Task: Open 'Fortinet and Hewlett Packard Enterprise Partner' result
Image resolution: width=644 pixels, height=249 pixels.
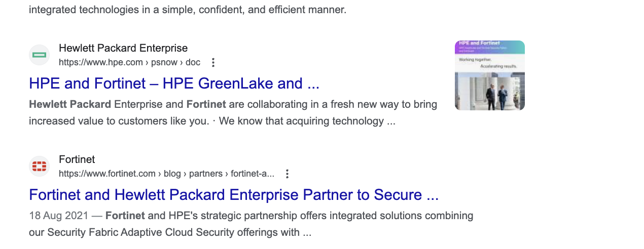Action: pos(233,195)
